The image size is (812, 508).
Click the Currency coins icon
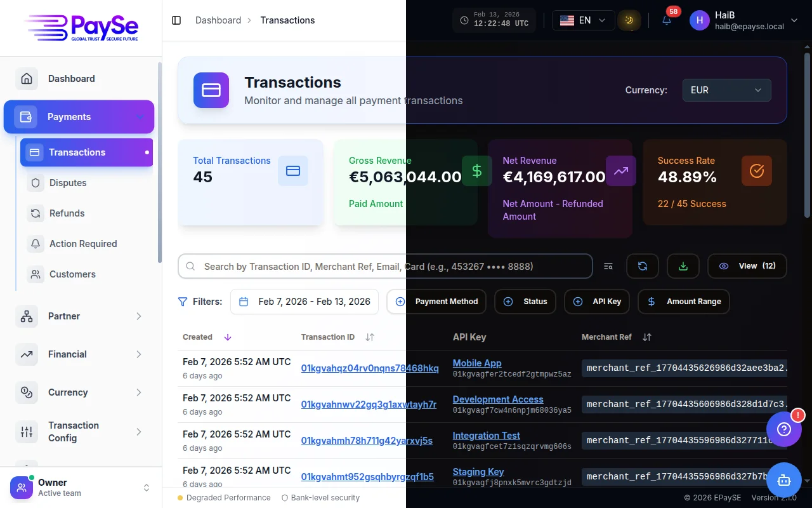point(27,392)
